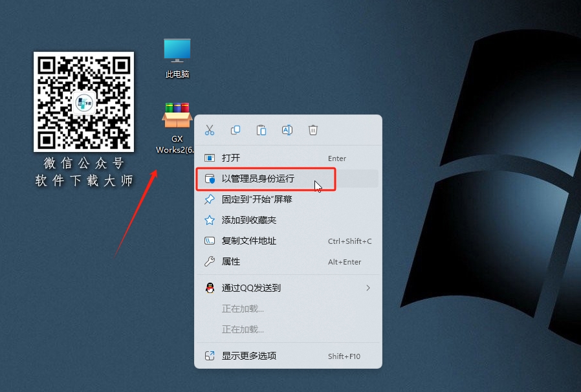Click the Paste clipboard icon
This screenshot has width=581, height=392.
click(261, 130)
